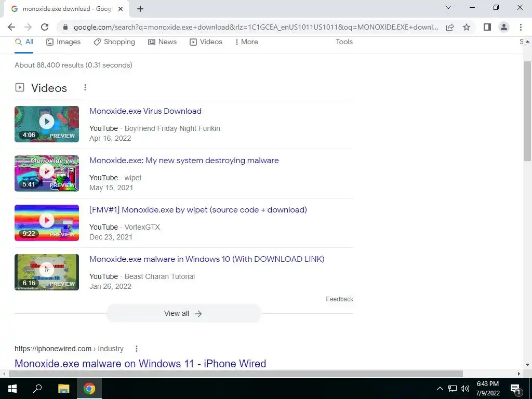Click the scroll right arrow
This screenshot has height=399, width=532.
(x=519, y=374)
